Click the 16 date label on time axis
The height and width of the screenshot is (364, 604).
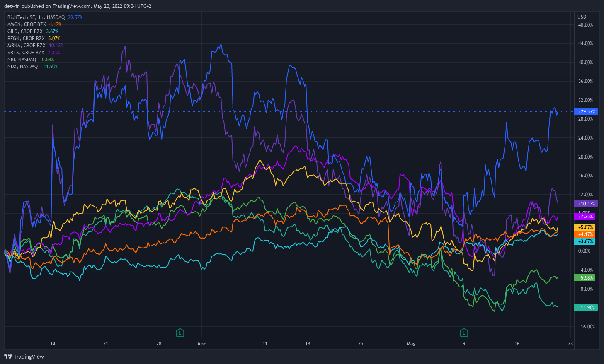point(517,344)
